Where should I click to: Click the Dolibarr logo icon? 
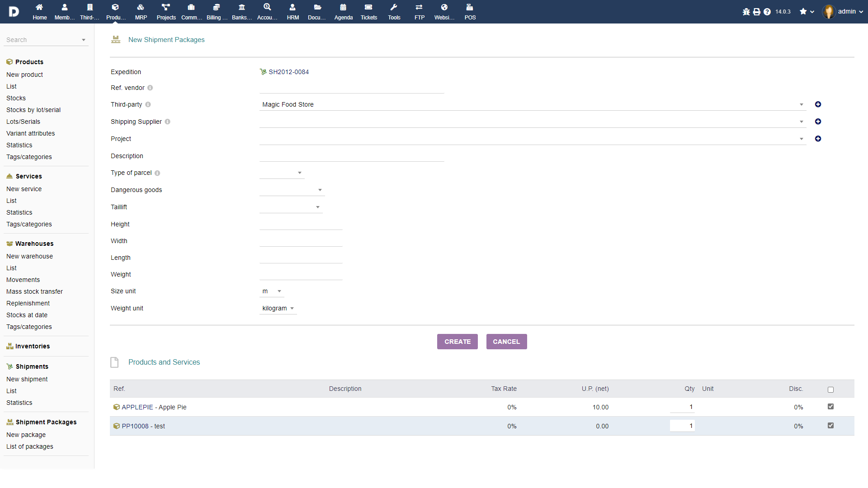[x=14, y=11]
